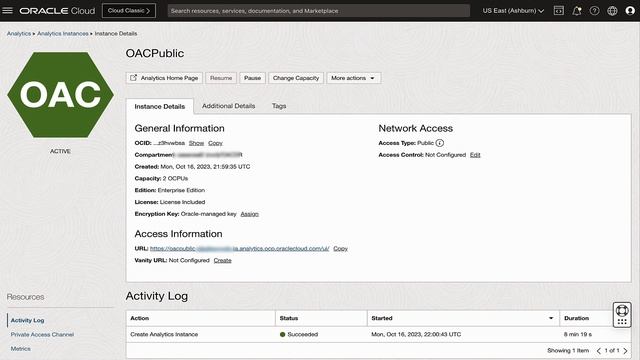Screen dimensions: 640x360
Task: Click the Created date value
Action: [x=205, y=167]
